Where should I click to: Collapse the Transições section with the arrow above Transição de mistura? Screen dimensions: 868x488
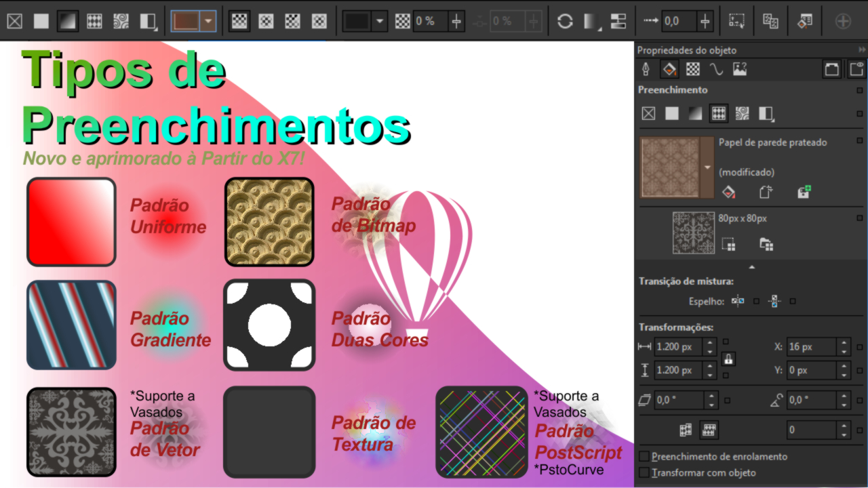pyautogui.click(x=751, y=267)
